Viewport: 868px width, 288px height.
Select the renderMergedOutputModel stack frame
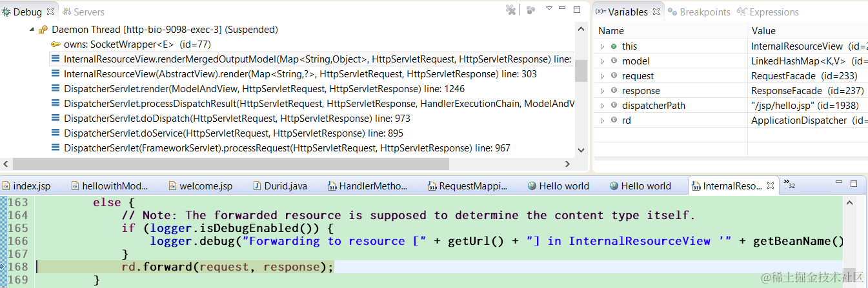[x=318, y=59]
